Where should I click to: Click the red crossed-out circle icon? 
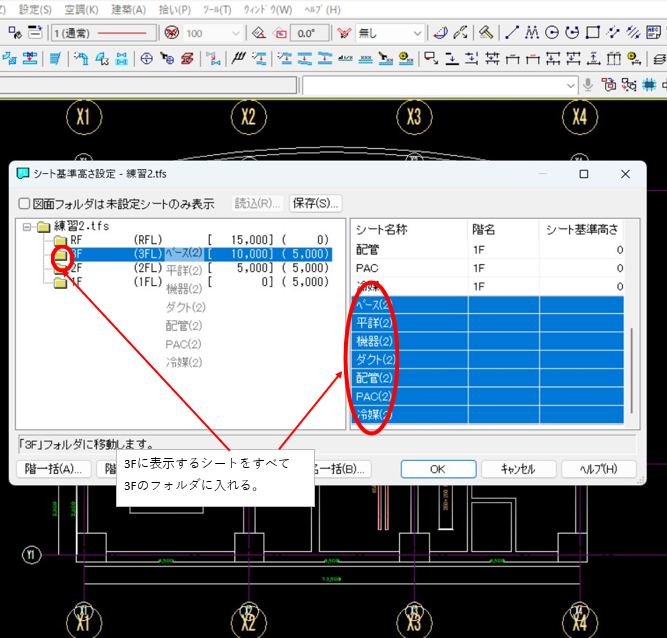[172, 33]
